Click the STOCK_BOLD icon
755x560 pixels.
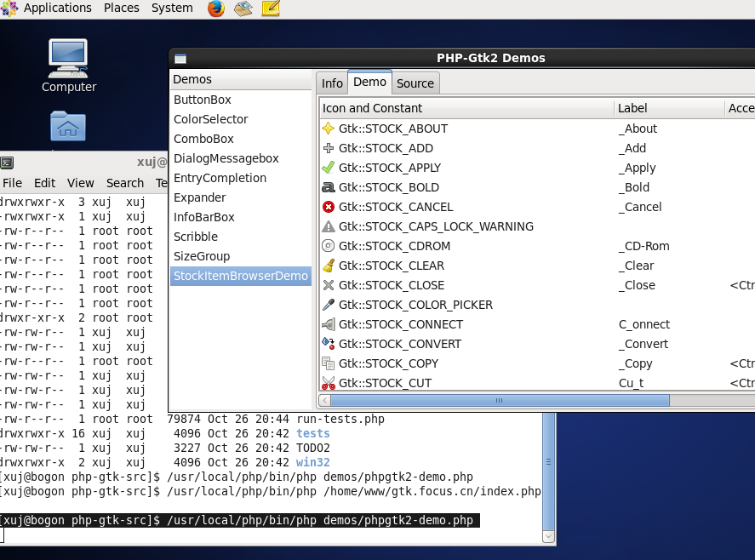pos(328,187)
